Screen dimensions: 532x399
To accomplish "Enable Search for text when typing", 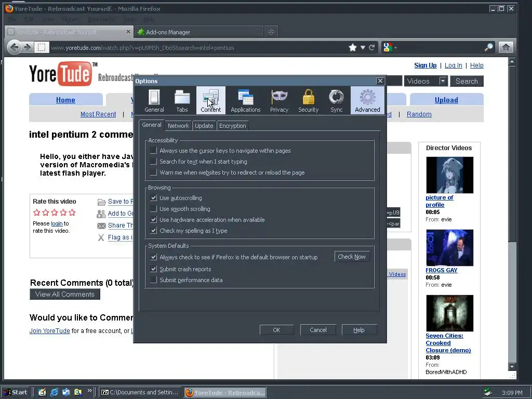I will (153, 161).
